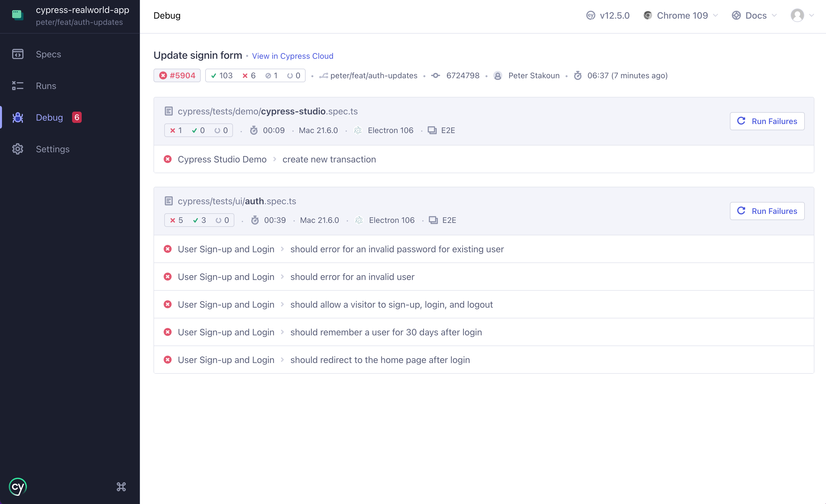Click the Specs navigation icon

click(x=18, y=54)
